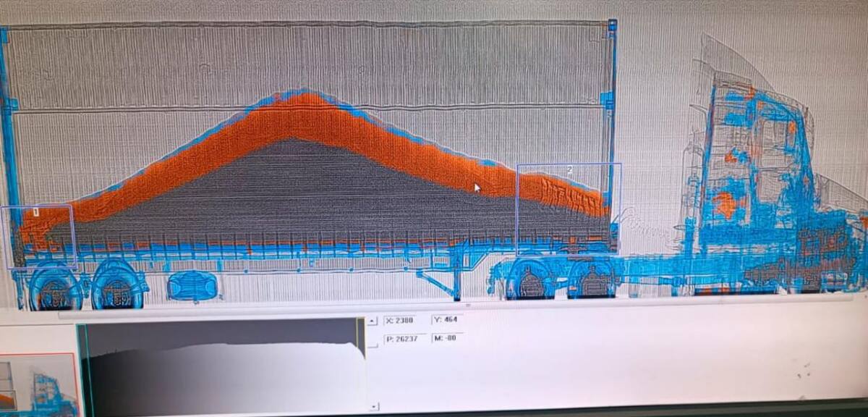Click the right edge marker of histogram
Image resolution: width=868 pixels, height=417 pixels.
[x=359, y=339]
